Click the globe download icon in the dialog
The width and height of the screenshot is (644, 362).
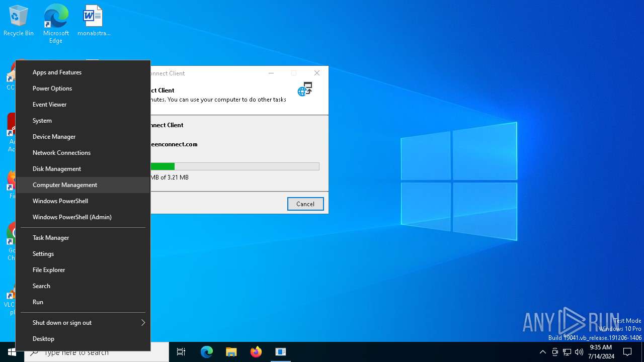305,89
